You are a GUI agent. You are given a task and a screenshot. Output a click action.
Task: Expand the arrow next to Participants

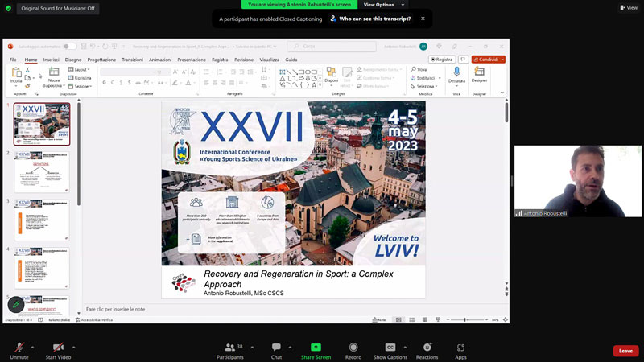(x=252, y=348)
